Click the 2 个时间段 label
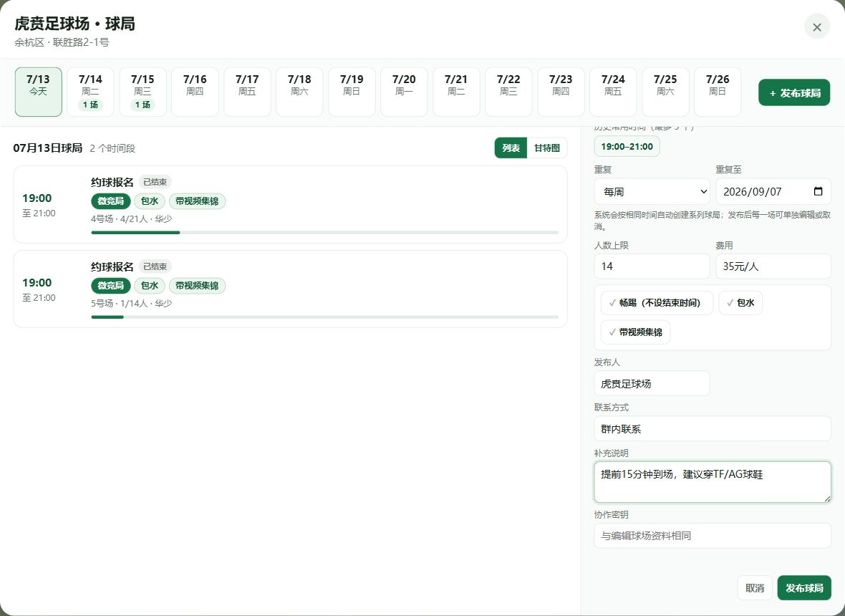Viewport: 845px width, 616px height. point(112,148)
